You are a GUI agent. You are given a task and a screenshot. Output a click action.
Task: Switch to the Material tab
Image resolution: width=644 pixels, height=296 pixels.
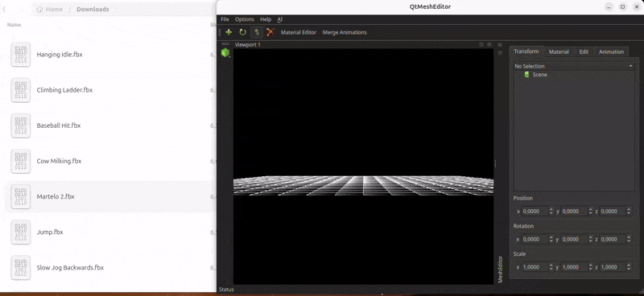(x=559, y=51)
